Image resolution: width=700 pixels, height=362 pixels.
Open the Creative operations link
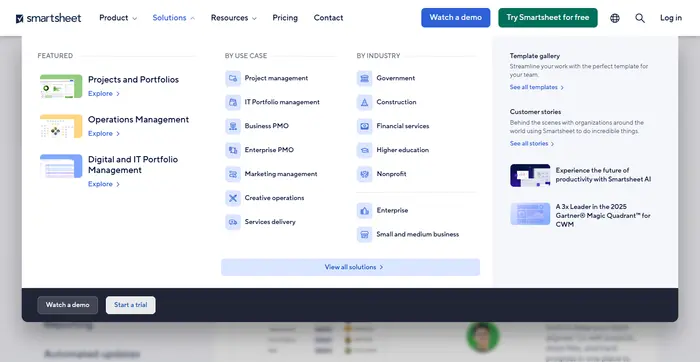[x=274, y=198]
